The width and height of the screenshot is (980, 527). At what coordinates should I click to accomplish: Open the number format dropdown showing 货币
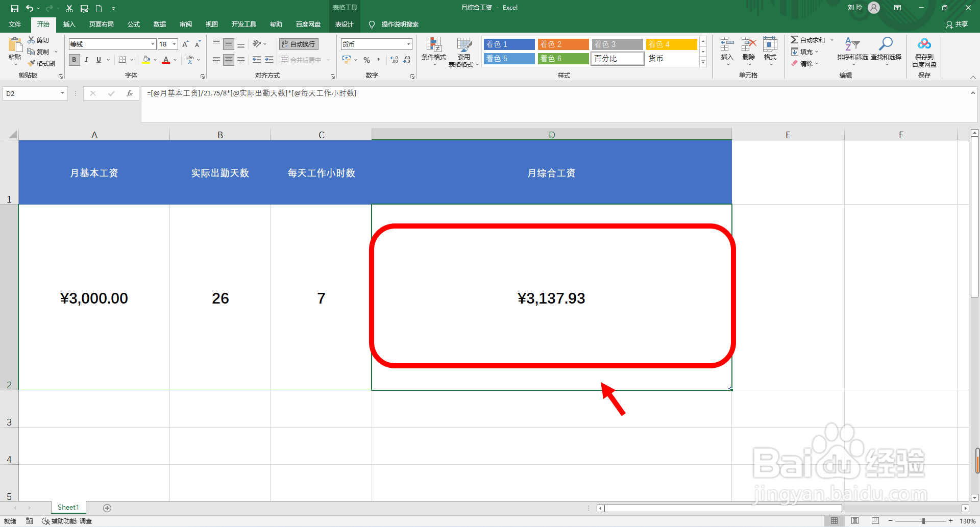click(407, 44)
